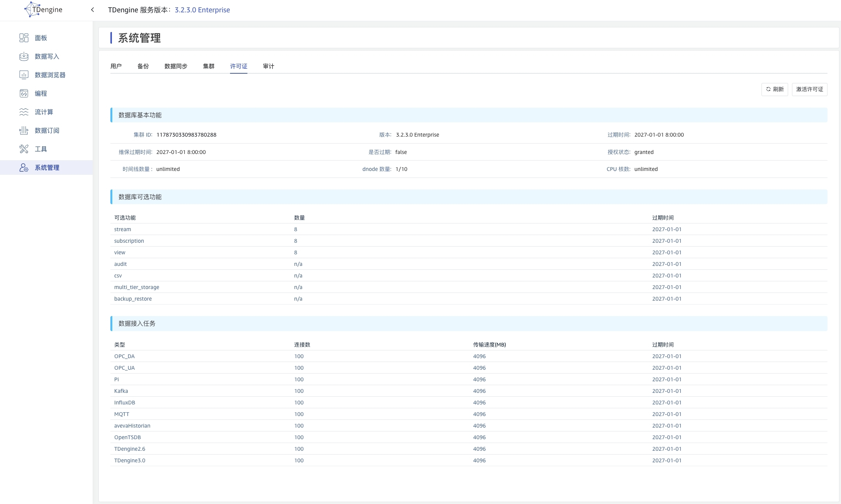Open the 审计 tab

point(268,66)
